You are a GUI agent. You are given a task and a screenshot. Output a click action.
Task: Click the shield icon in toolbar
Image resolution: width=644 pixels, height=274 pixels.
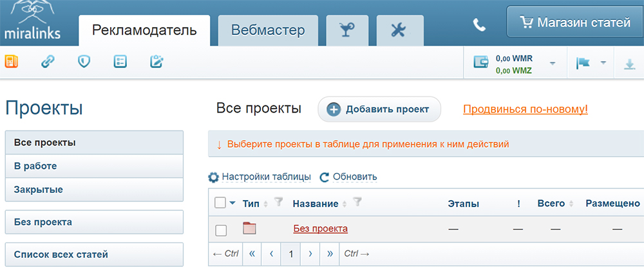83,62
